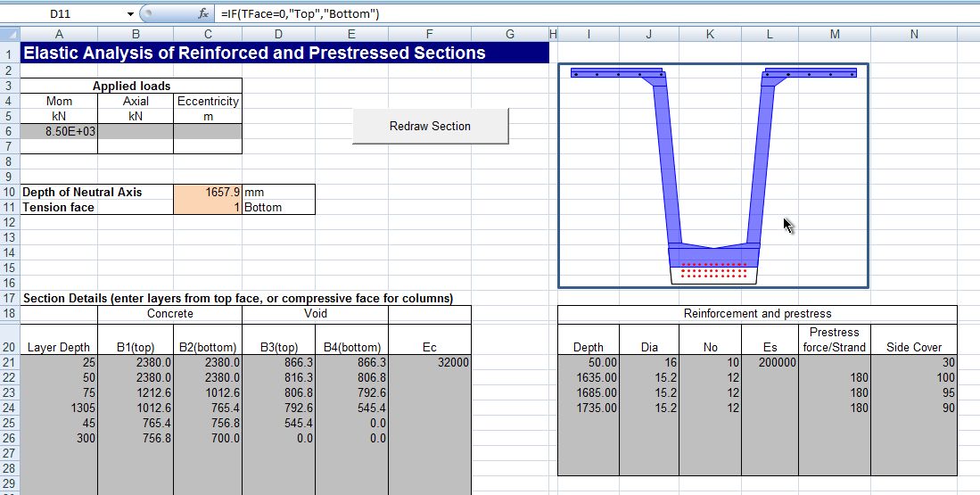Click the Select All corner box
The image size is (980, 495).
coord(9,34)
